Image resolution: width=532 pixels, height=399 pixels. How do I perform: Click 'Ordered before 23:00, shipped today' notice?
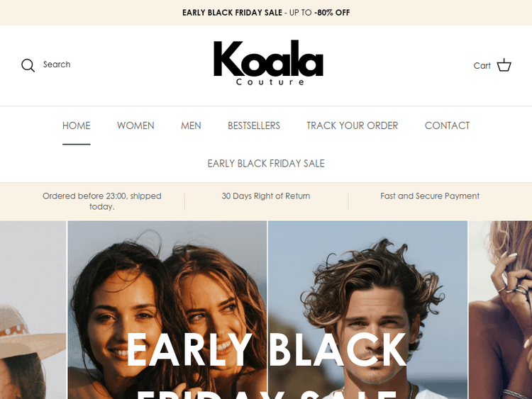(x=101, y=201)
